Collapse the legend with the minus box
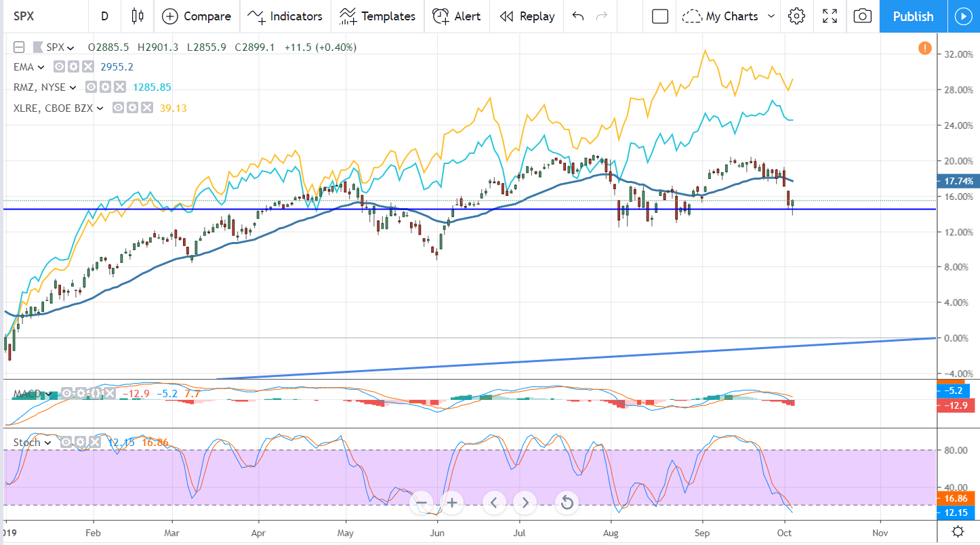The height and width of the screenshot is (545, 980). coord(19,47)
